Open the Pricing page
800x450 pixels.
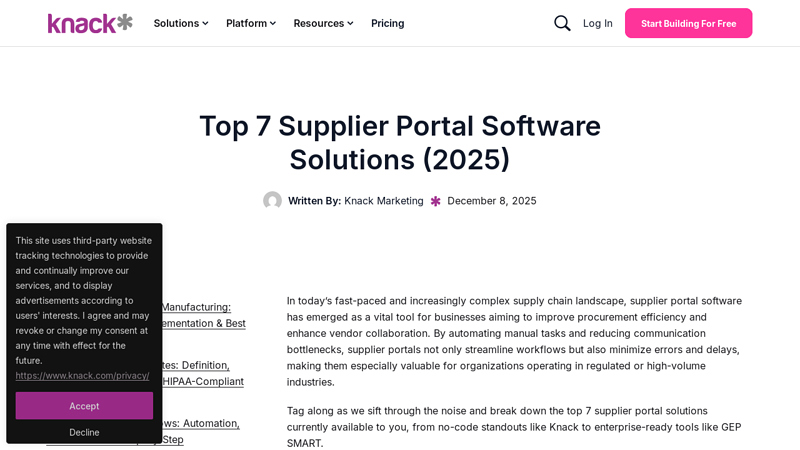click(x=388, y=23)
